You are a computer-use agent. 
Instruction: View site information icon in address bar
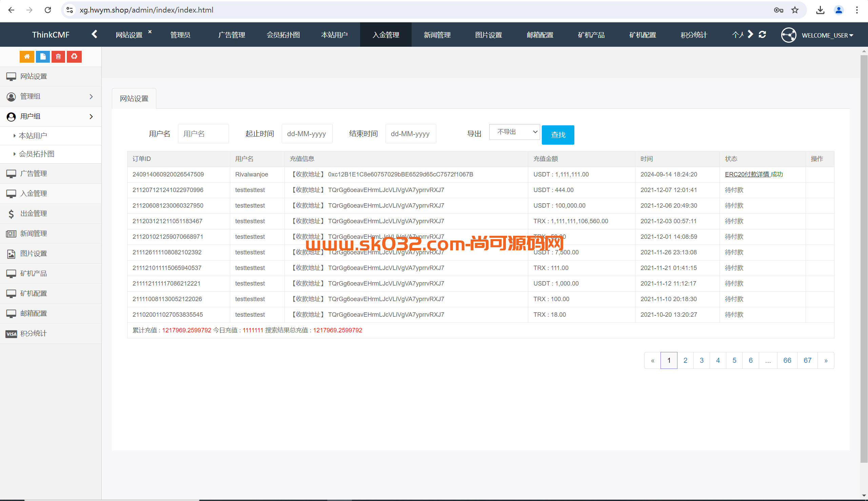point(70,10)
